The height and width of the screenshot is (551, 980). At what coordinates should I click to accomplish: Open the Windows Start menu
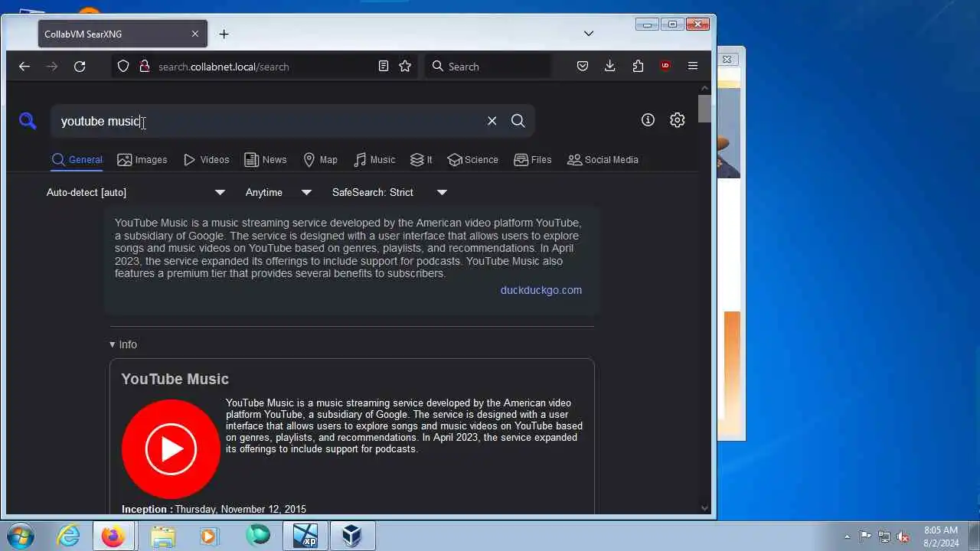[x=21, y=535]
